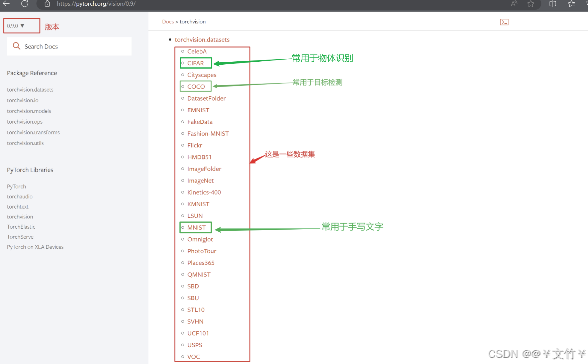This screenshot has height=364, width=588.
Task: Open the Flickr dataset link
Action: click(195, 145)
